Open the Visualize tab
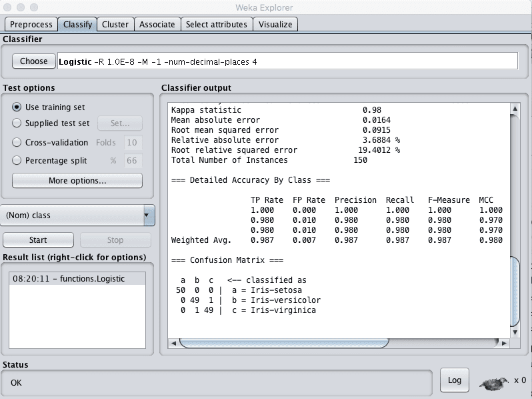The image size is (532, 399). tap(275, 25)
